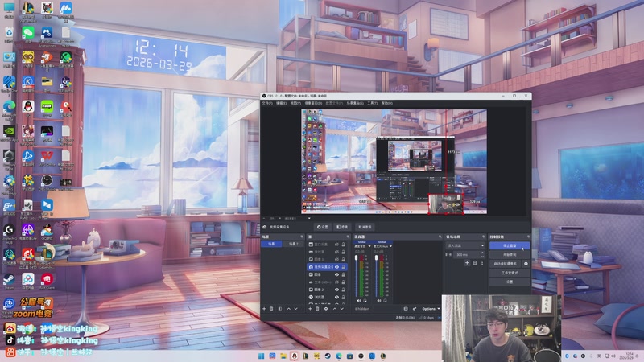644x362 pixels.
Task: Move the selected source down in Sources
Action: (x=341, y=309)
